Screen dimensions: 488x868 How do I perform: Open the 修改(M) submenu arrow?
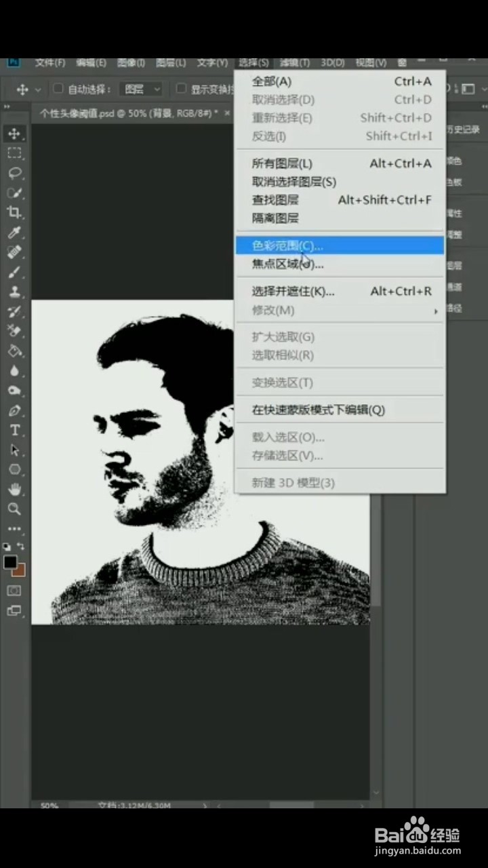pos(436,311)
